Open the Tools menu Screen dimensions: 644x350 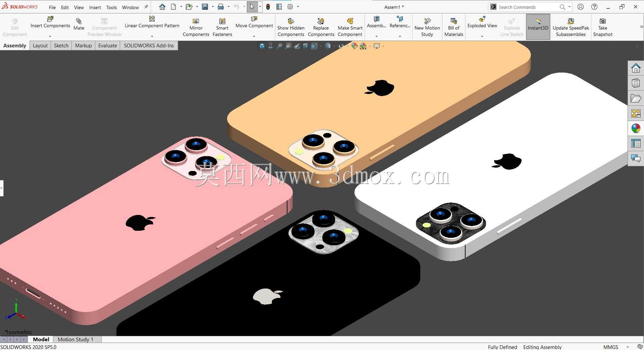[111, 7]
